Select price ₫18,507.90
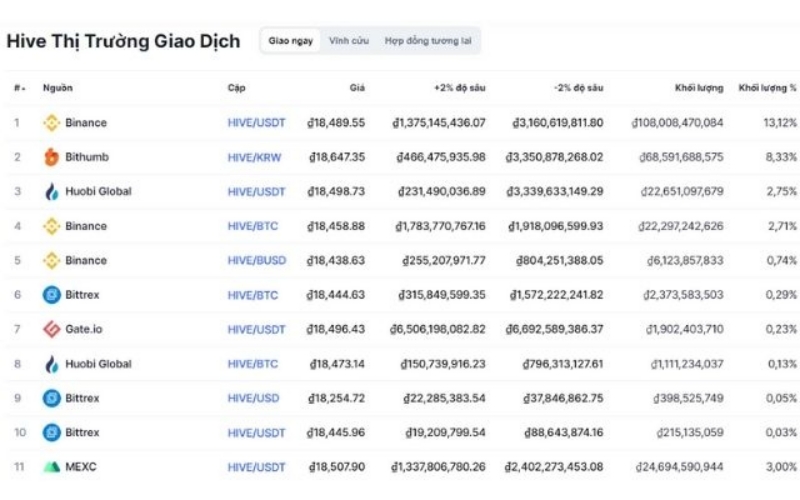 tap(337, 467)
